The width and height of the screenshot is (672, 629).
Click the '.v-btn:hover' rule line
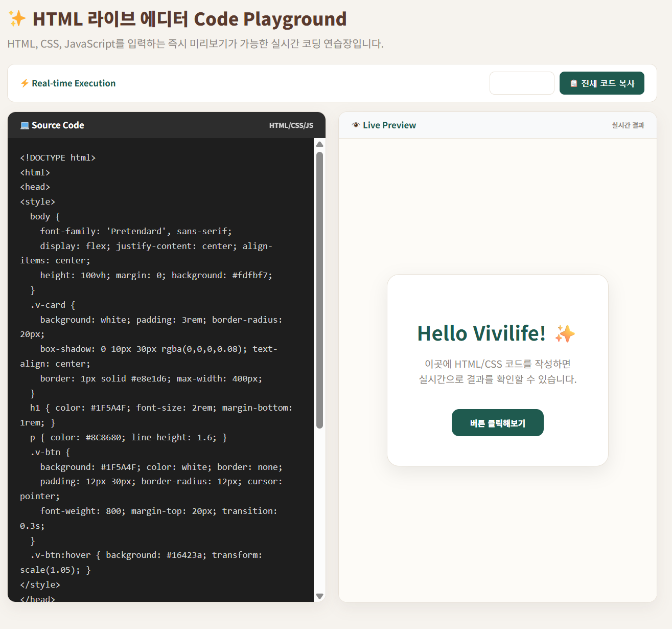point(146,555)
